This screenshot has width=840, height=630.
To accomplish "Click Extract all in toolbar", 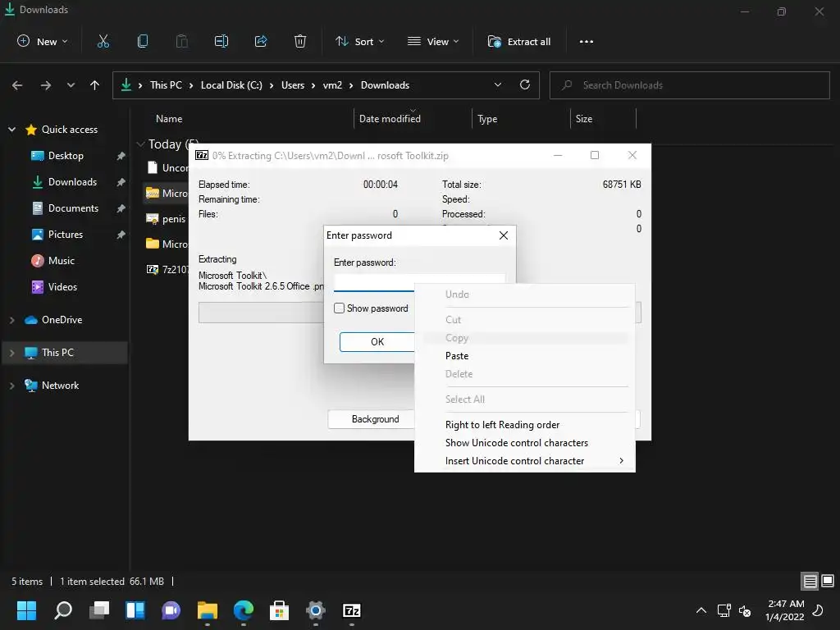I will 518,41.
